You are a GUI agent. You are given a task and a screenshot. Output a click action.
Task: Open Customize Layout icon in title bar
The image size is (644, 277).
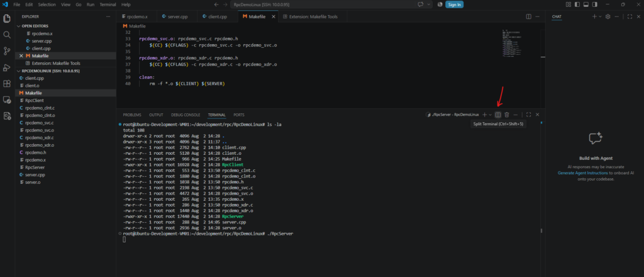(x=569, y=4)
